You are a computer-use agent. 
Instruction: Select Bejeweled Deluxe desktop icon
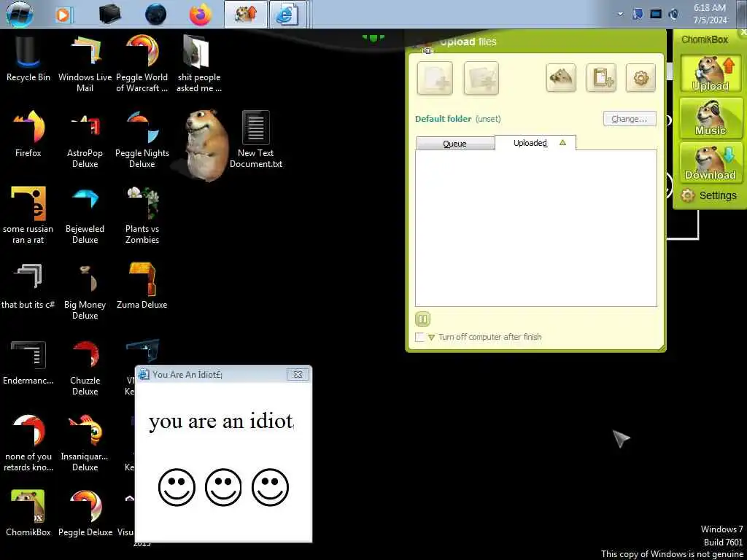click(85, 215)
